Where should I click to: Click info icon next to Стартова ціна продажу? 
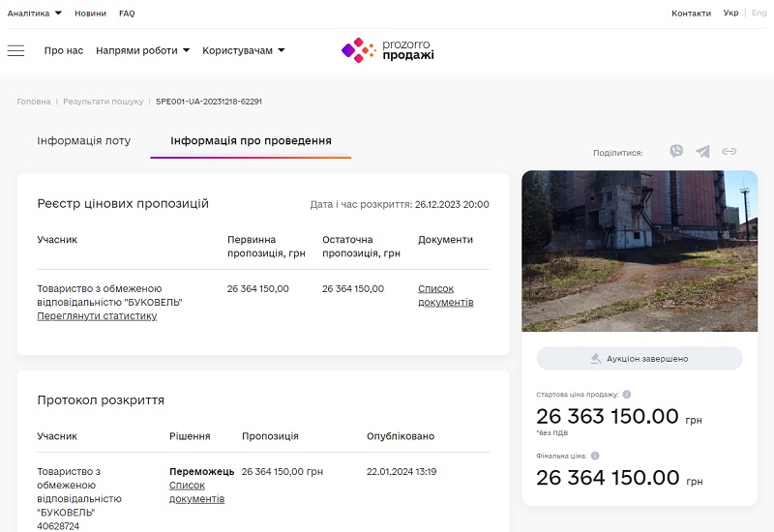point(626,395)
